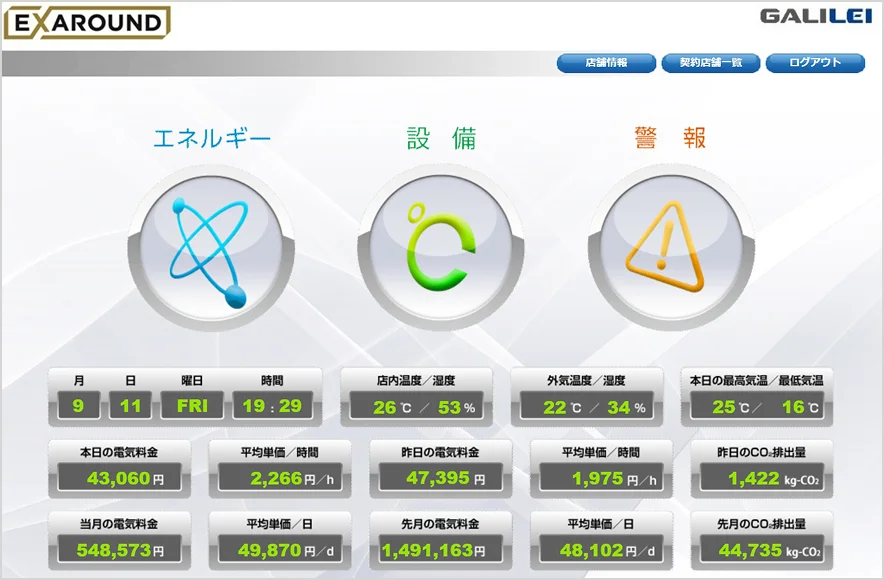Click the month value 9
This screenshot has width=884, height=580.
(x=78, y=405)
